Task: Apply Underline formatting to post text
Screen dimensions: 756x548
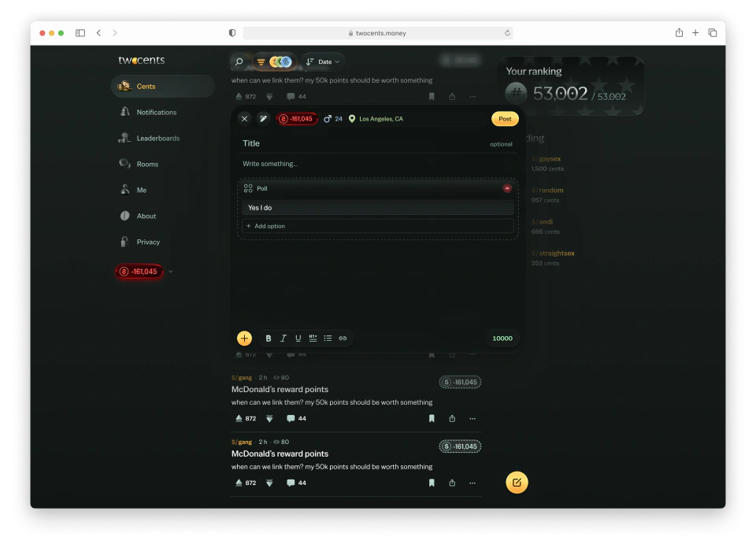Action: 298,338
